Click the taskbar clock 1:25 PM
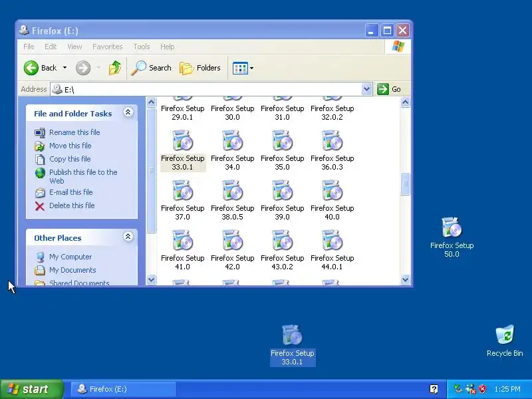Image resolution: width=532 pixels, height=399 pixels. 507,389
